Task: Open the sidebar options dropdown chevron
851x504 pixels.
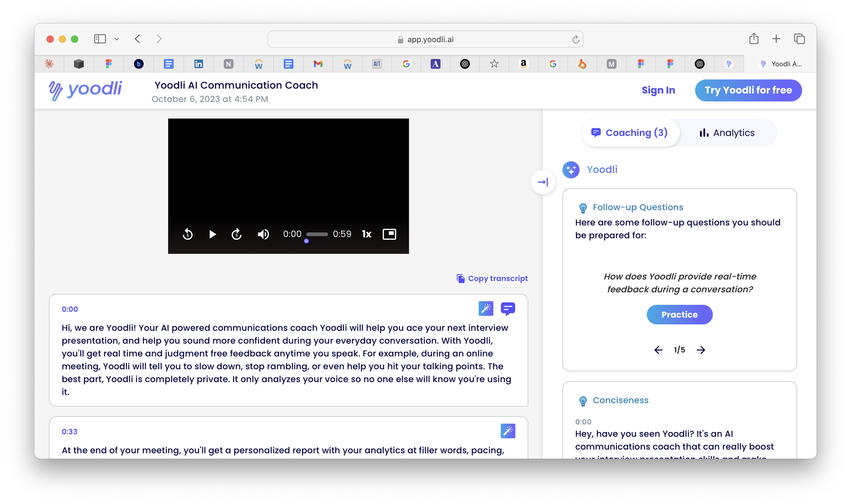Action: point(117,39)
